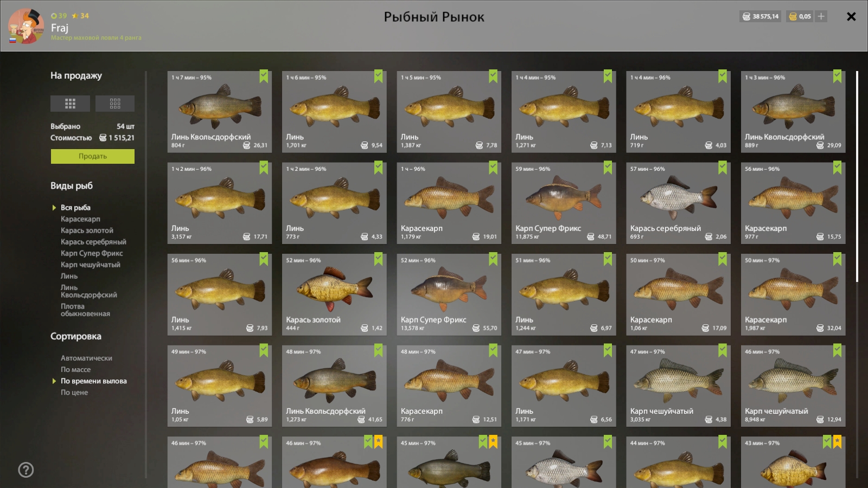Click the coin icon beside price 41,65
Screen dimensions: 868x488
pyautogui.click(x=361, y=419)
